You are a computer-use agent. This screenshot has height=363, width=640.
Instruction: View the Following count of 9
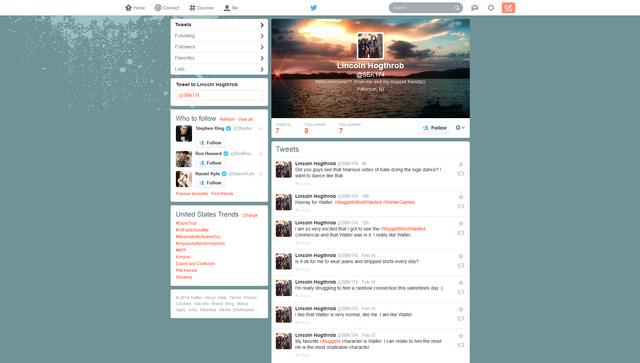click(315, 128)
